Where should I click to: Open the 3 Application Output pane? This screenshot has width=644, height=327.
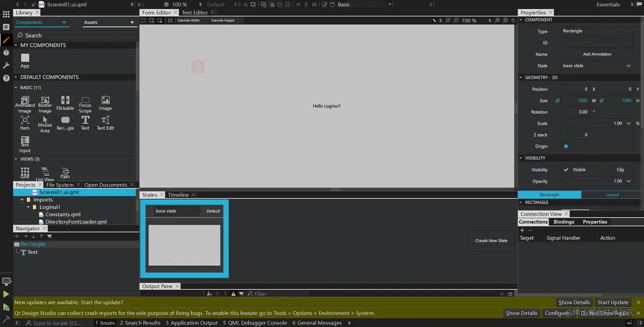point(191,323)
